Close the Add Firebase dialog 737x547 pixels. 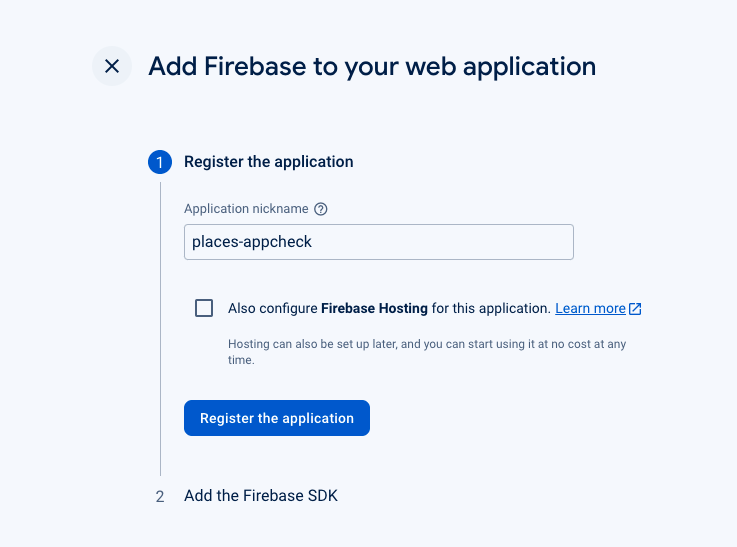coord(112,67)
